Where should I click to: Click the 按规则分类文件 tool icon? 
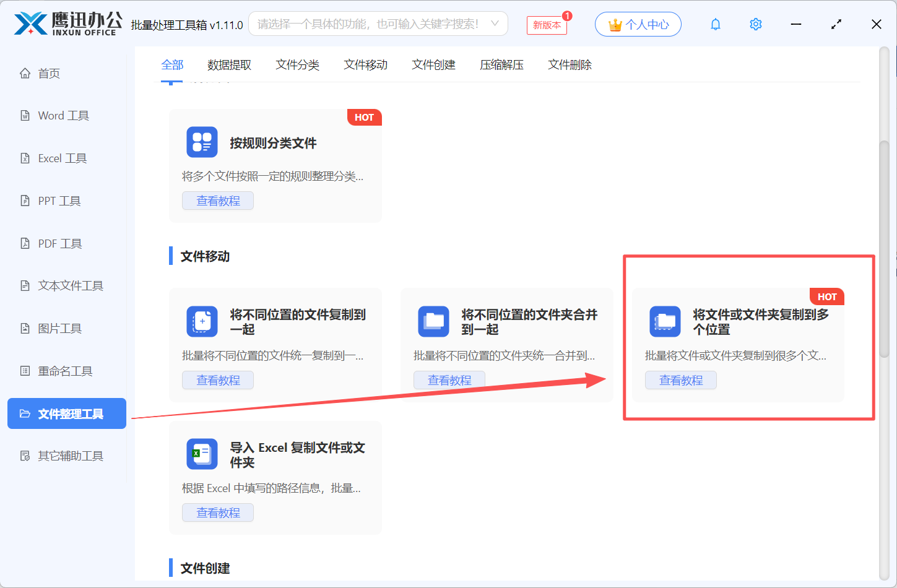pyautogui.click(x=202, y=142)
